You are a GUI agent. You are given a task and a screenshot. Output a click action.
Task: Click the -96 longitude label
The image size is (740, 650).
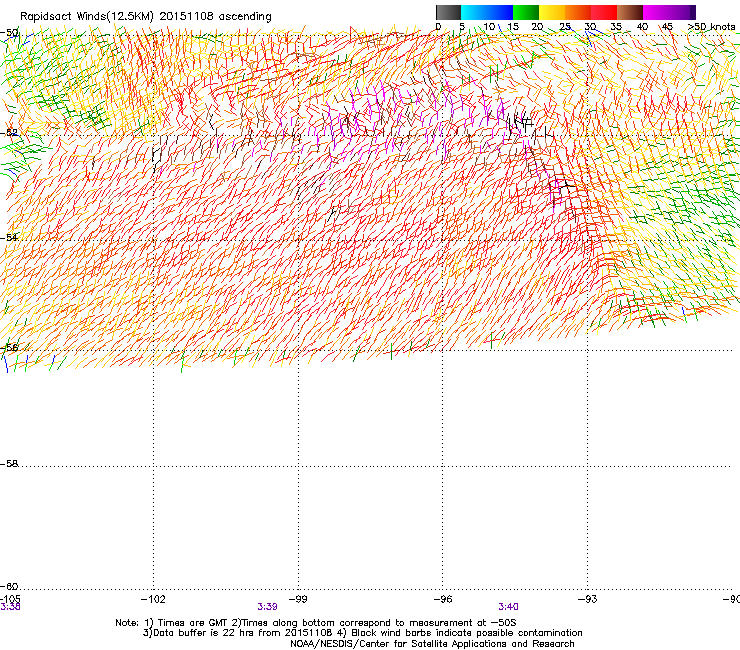point(443,599)
